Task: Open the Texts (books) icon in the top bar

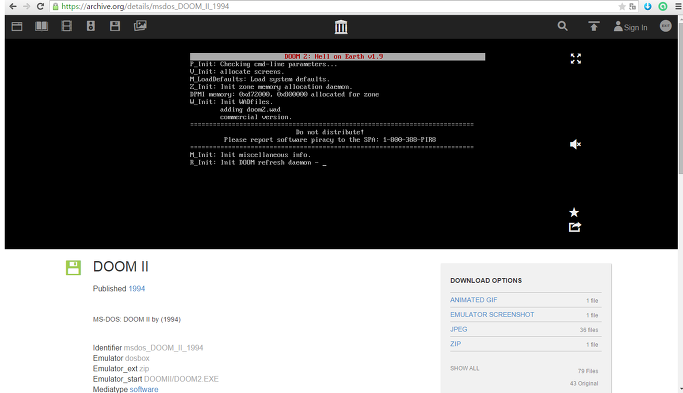Action: point(41,26)
